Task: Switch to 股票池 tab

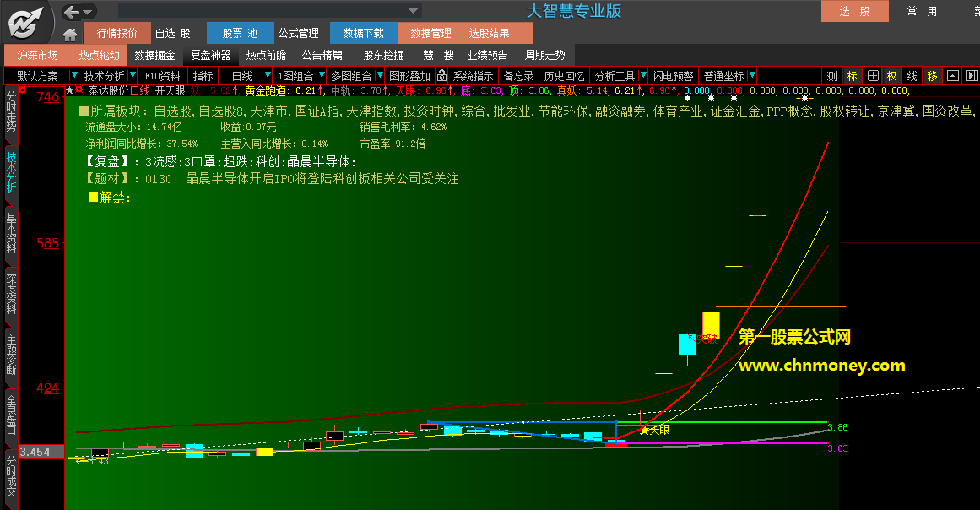Action: click(x=240, y=33)
